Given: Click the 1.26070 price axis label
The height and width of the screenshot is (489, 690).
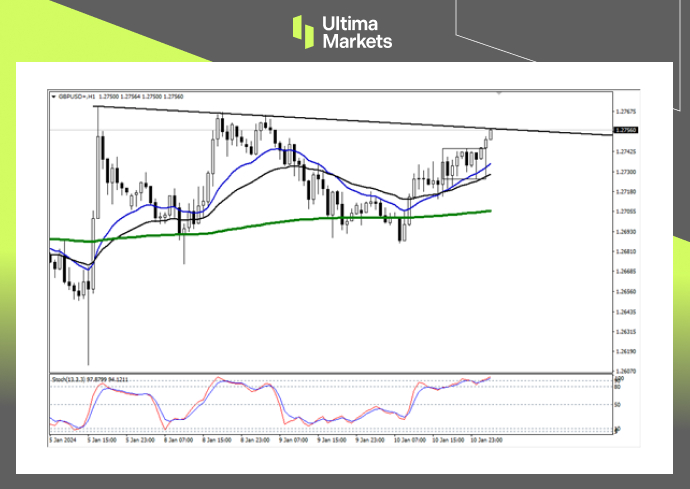Looking at the screenshot, I should click(626, 371).
